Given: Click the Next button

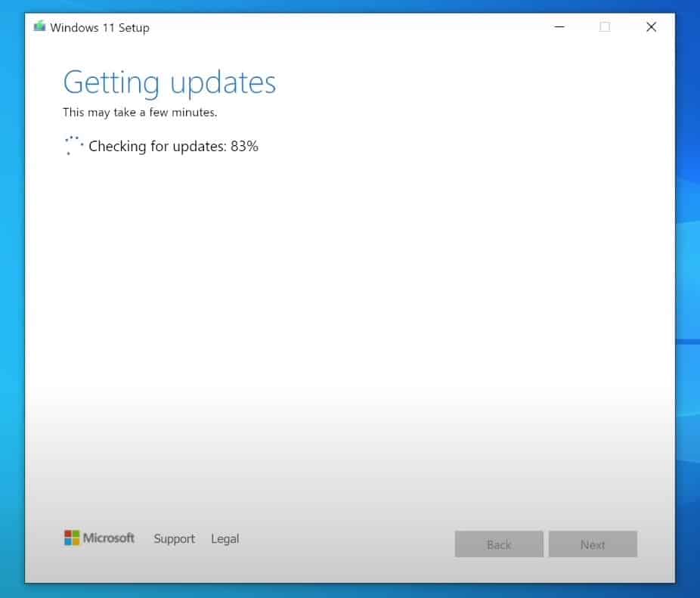Looking at the screenshot, I should [x=593, y=544].
